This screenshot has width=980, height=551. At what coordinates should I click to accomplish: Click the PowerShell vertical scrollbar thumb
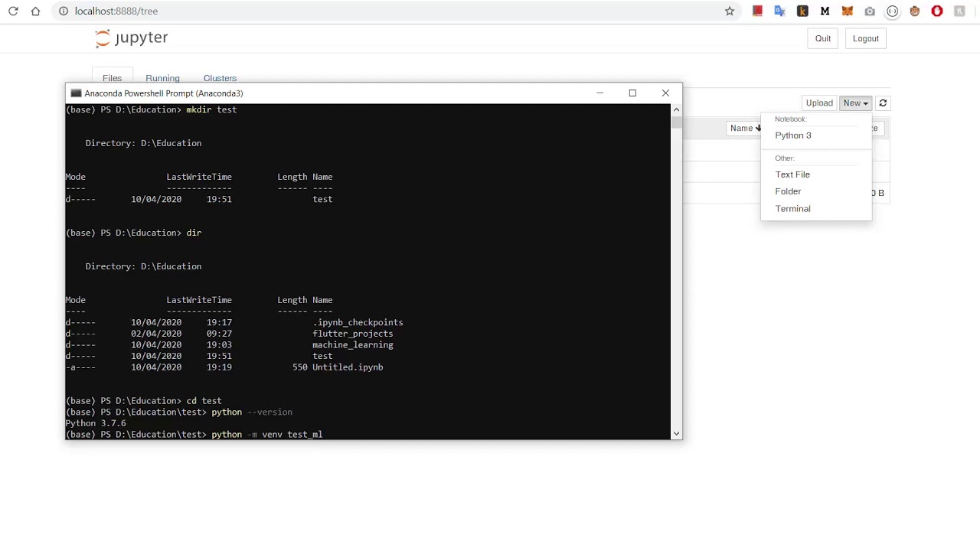tap(676, 121)
